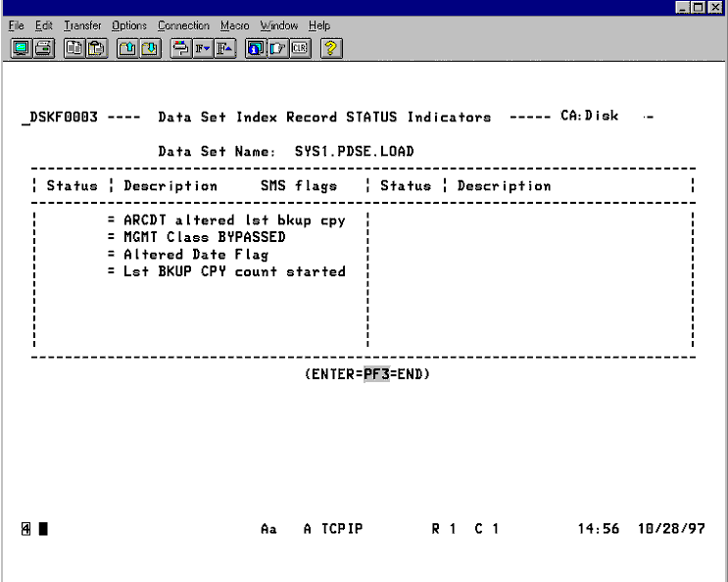
Task: Click the 'SMS flags' column header
Action: click(299, 185)
